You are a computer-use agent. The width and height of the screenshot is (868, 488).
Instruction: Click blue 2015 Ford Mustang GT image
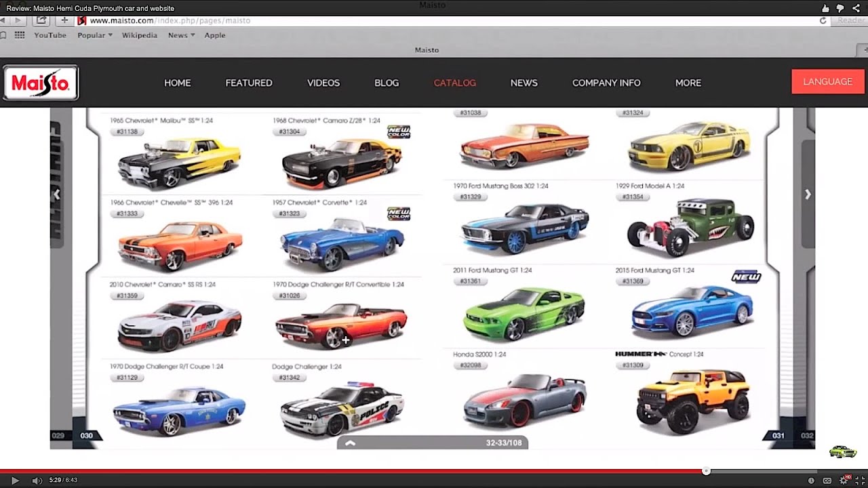point(692,311)
